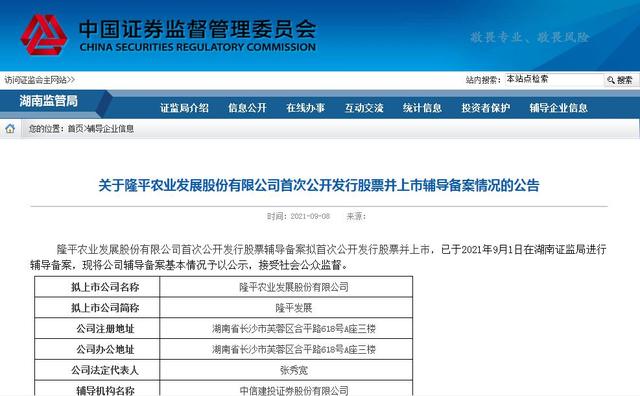The image size is (640, 396).
Task: Click the 辅导机构名称 row label
Action: (x=105, y=390)
